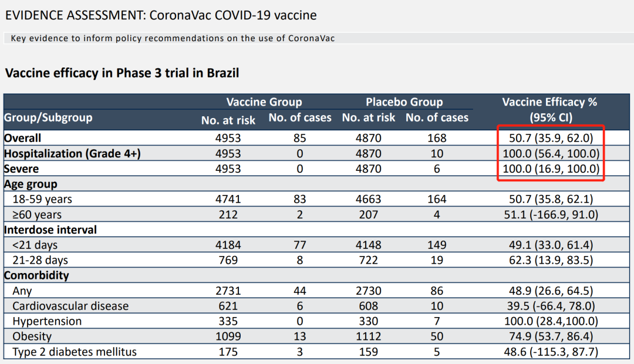634x364 pixels.
Task: Click the Placebo Group header
Action: tap(404, 102)
